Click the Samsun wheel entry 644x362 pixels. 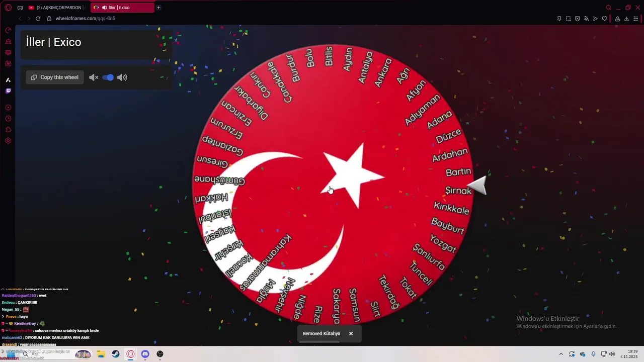click(354, 305)
